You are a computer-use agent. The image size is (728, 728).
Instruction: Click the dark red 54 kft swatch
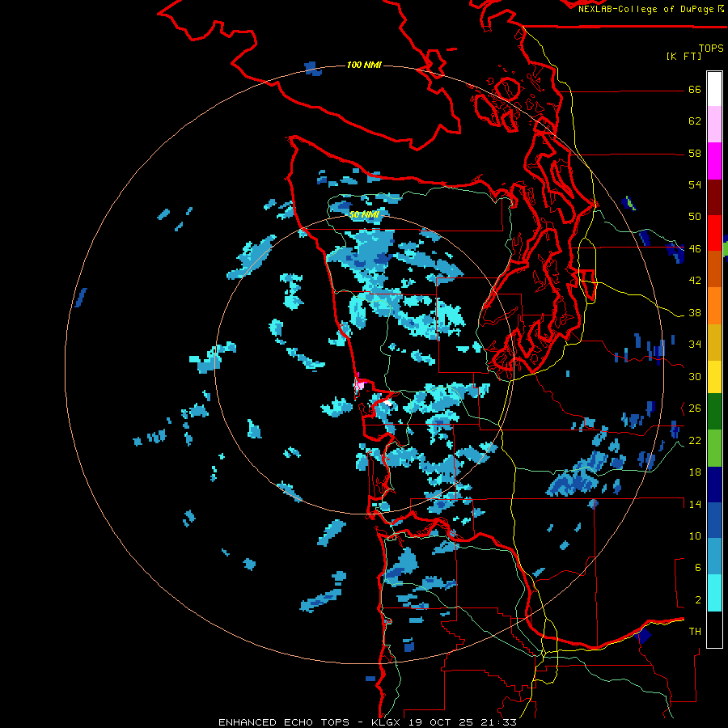click(x=714, y=197)
